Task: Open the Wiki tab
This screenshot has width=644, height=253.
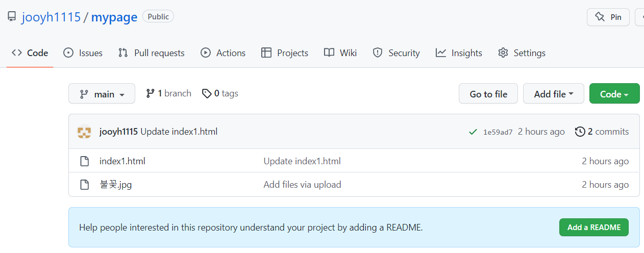Action: [340, 53]
